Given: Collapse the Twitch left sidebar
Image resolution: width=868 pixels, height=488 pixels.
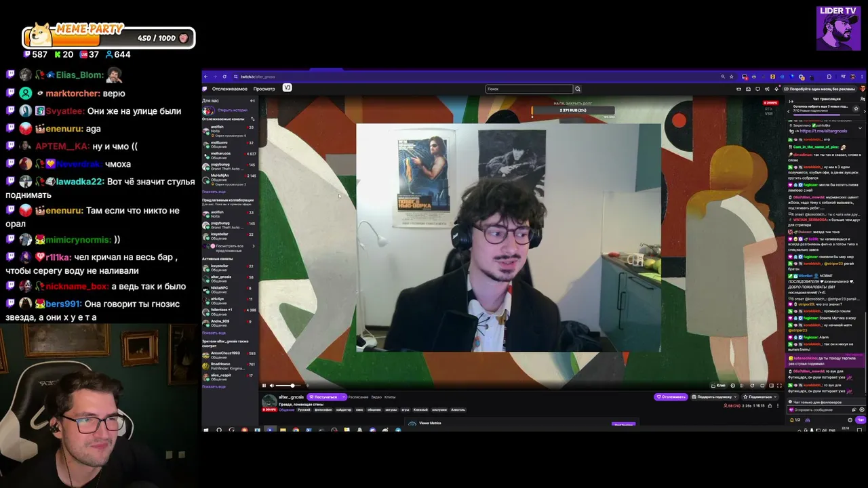Looking at the screenshot, I should click(252, 100).
